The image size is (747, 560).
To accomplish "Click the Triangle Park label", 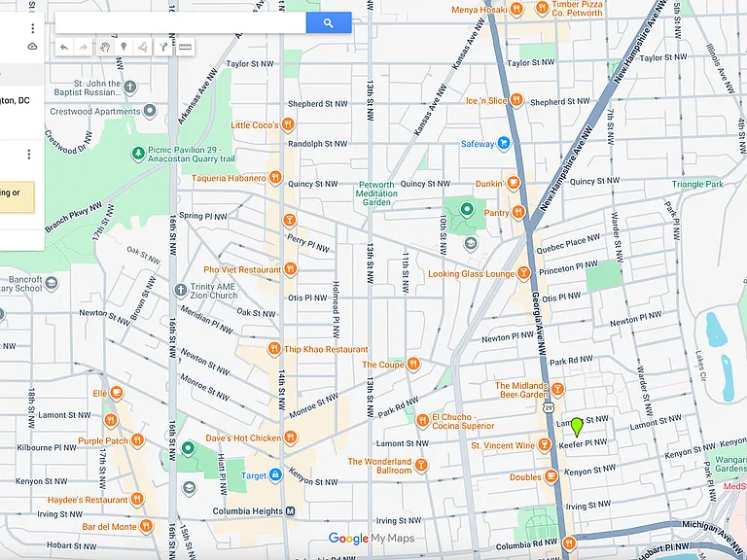I will point(697,185).
